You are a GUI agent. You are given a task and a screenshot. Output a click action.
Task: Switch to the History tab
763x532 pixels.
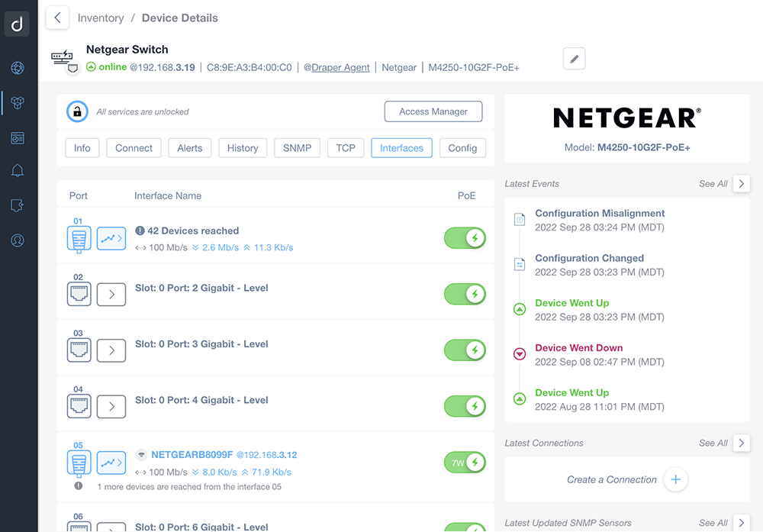(243, 148)
